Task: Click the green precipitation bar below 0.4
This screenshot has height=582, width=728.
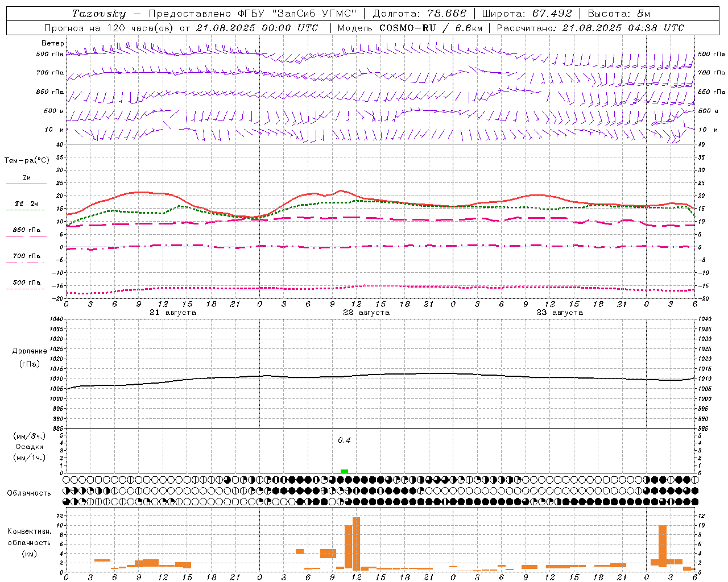Action: click(x=344, y=471)
